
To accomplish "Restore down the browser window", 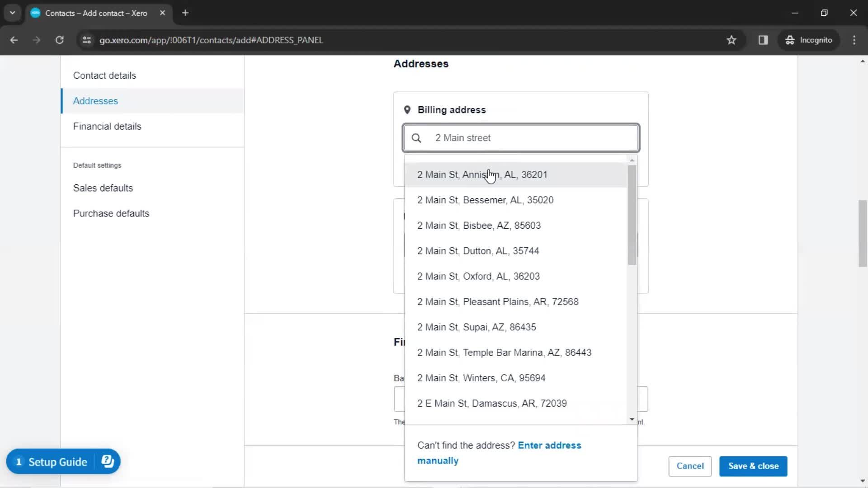I will (x=824, y=13).
